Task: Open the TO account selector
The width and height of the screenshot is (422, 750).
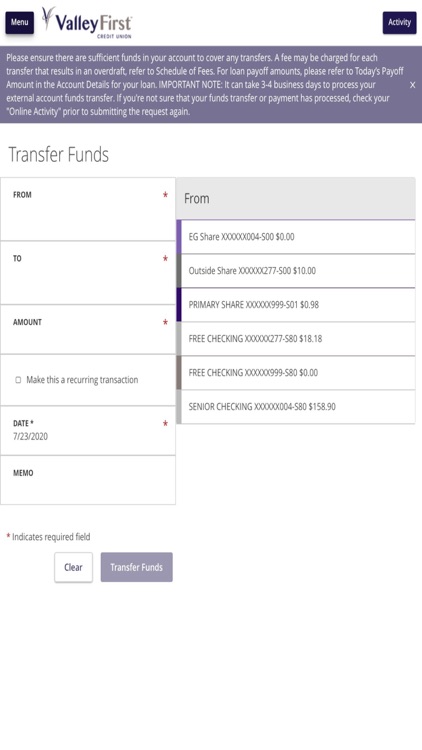Action: click(x=88, y=273)
